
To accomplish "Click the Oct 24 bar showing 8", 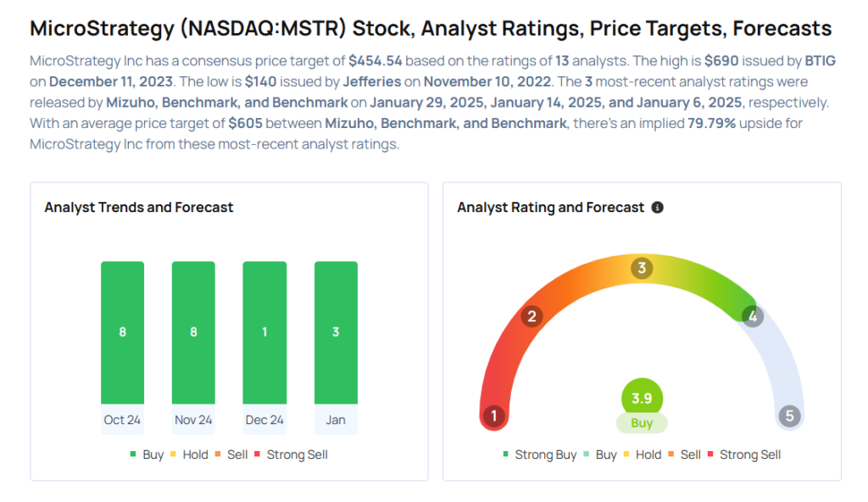I will tap(122, 332).
